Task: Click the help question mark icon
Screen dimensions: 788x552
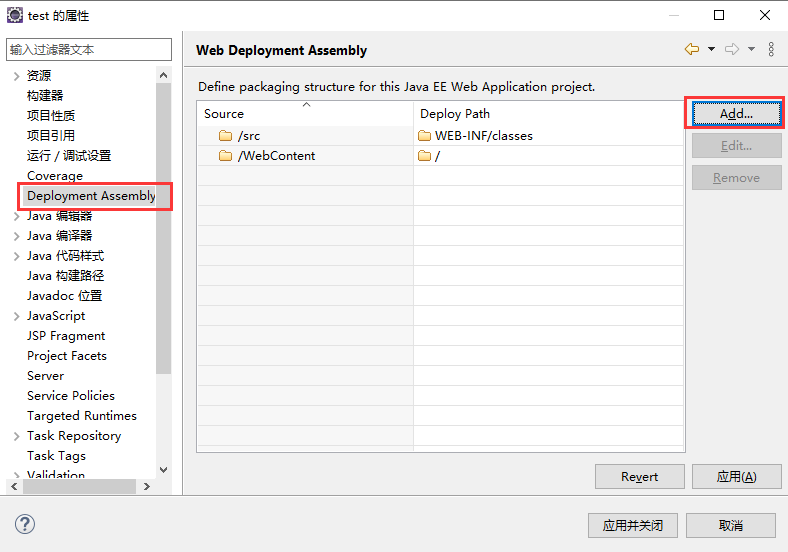Action: pyautogui.click(x=25, y=524)
